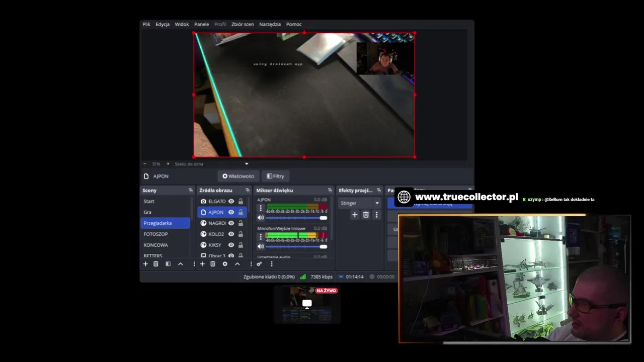Click the NAGROI browser source globe icon
This screenshot has height=362, width=644.
point(203,223)
